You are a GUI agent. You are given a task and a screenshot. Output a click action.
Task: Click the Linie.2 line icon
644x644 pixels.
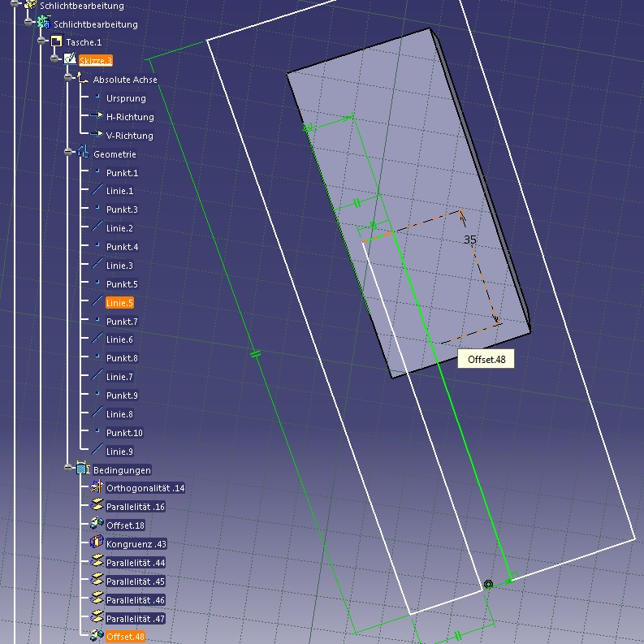click(x=97, y=227)
